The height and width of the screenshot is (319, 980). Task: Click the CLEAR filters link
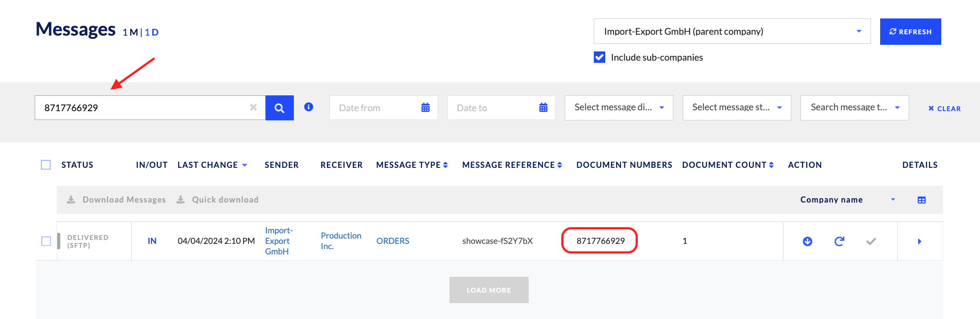tap(944, 109)
